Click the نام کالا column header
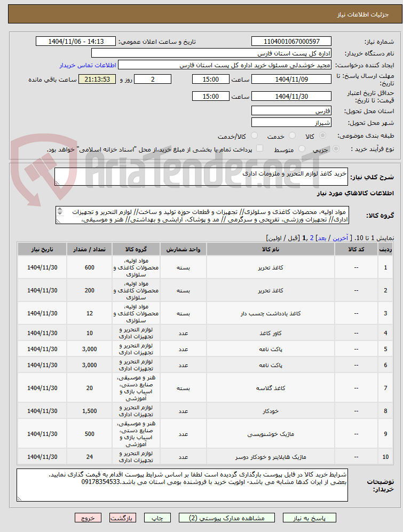Image resolution: width=403 pixels, height=532 pixels. 271,249
